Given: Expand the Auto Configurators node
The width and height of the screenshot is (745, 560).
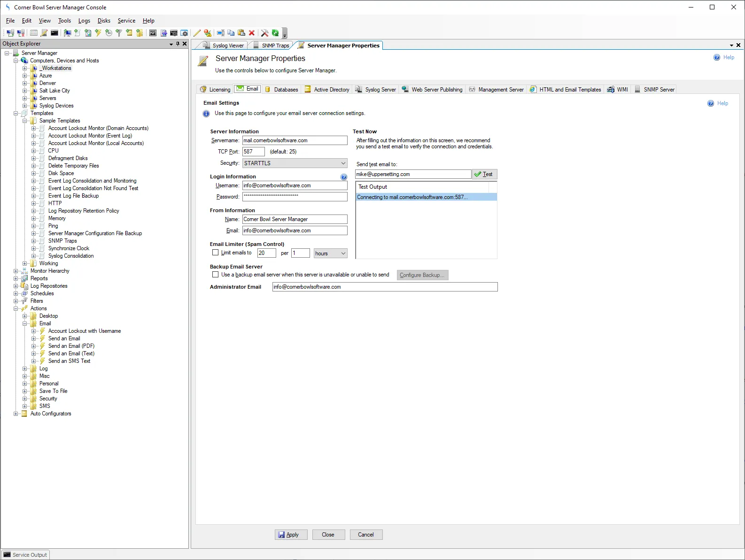Looking at the screenshot, I should click(x=16, y=414).
